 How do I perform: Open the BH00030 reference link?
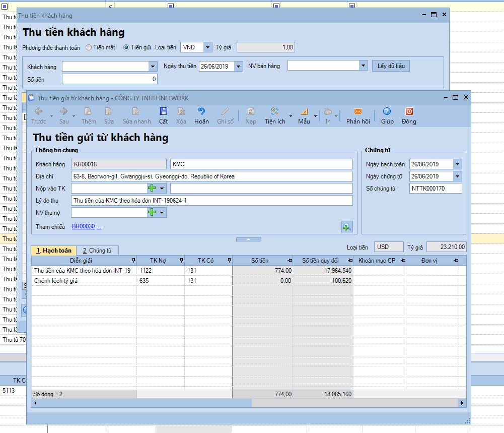click(x=84, y=227)
